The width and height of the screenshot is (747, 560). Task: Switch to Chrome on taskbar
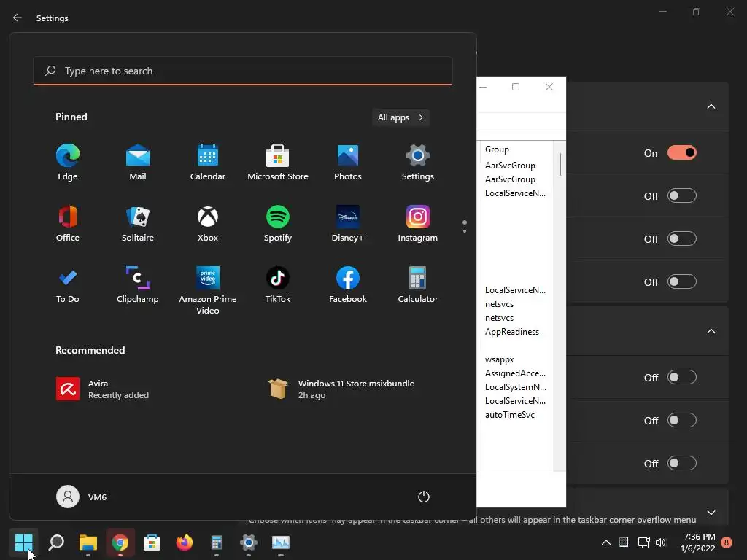(x=120, y=542)
